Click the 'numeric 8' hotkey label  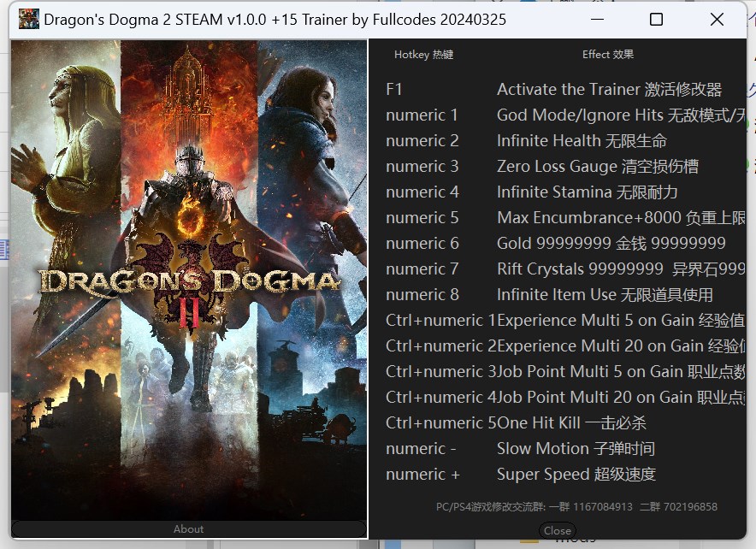pos(422,294)
